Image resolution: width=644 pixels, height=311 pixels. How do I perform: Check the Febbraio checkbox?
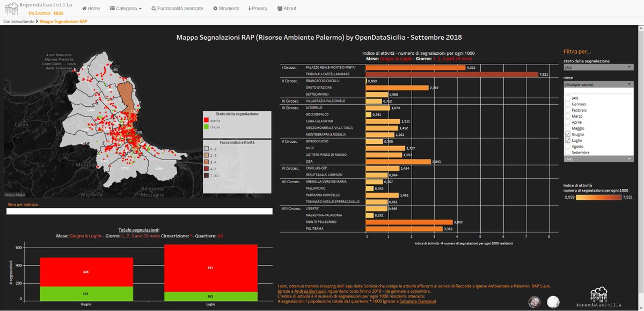pyautogui.click(x=568, y=110)
